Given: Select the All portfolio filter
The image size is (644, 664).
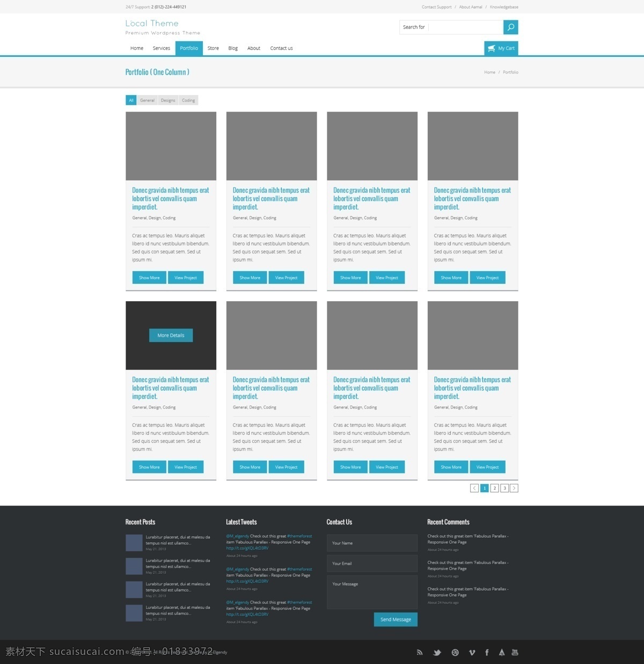Looking at the screenshot, I should (131, 100).
